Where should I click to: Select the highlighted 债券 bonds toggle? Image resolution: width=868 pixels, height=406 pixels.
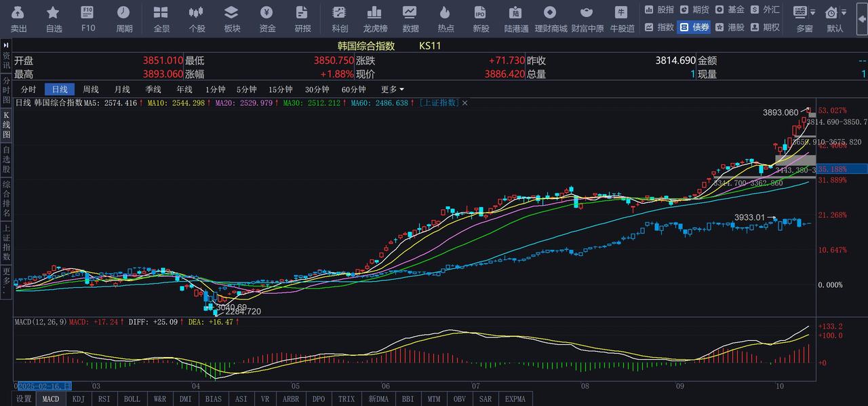coord(694,27)
